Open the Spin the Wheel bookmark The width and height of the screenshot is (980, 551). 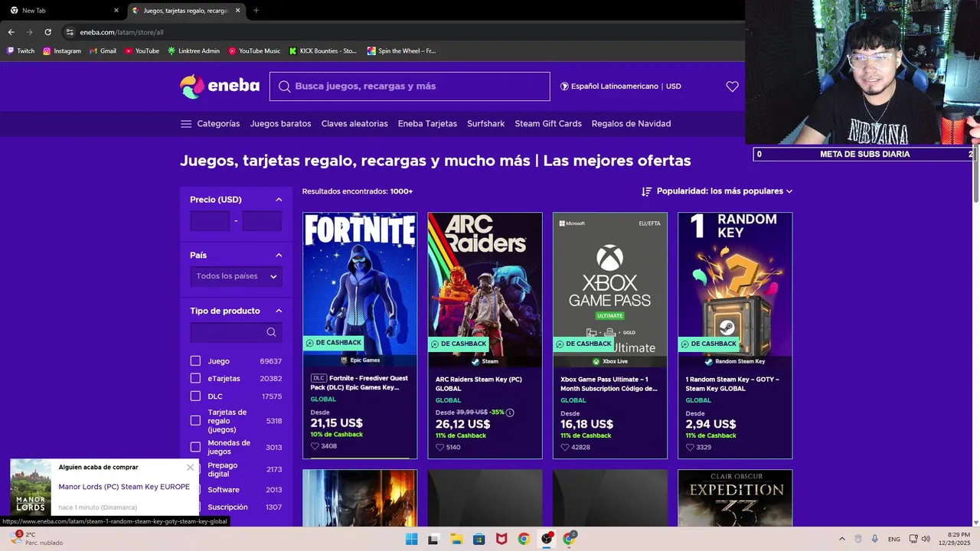pyautogui.click(x=401, y=51)
